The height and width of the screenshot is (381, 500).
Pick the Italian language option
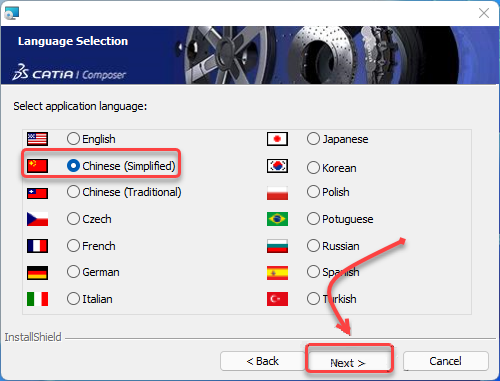coord(73,299)
